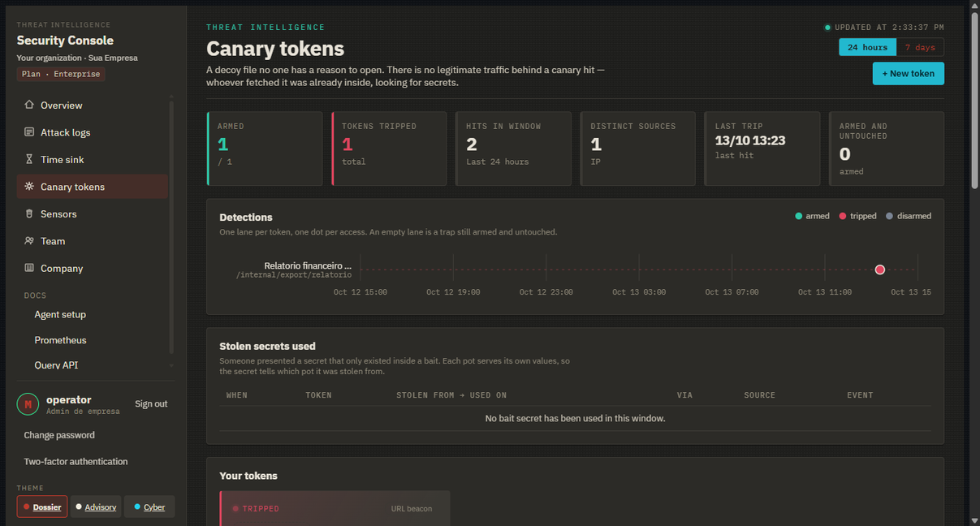
Task: Open Time sink page
Action: tap(93, 160)
